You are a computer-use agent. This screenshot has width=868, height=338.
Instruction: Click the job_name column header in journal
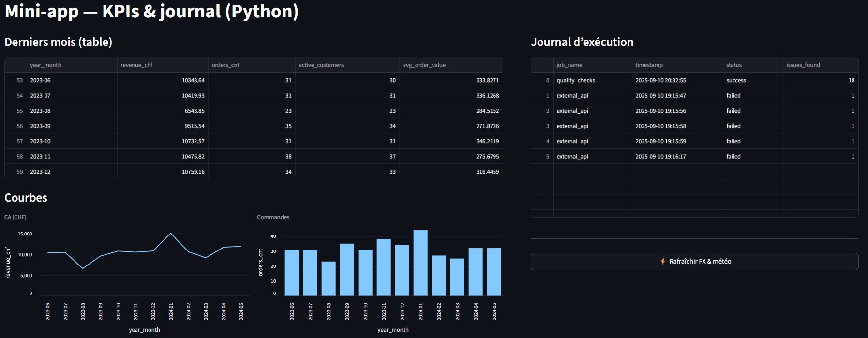coord(569,65)
